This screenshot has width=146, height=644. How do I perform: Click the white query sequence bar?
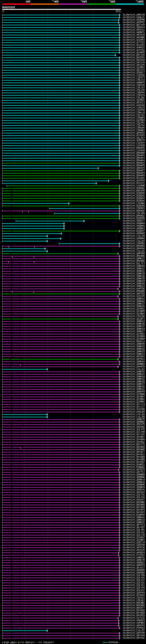click(x=62, y=10)
